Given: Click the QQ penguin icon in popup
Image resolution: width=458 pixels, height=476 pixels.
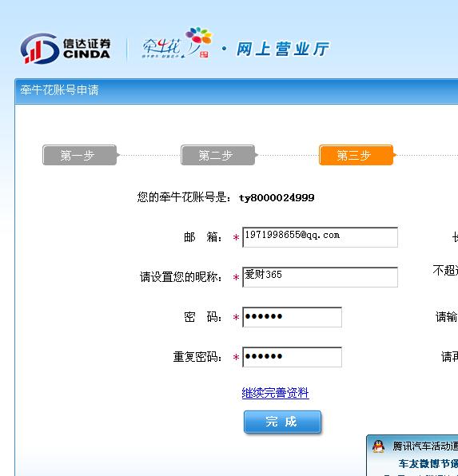Looking at the screenshot, I should point(378,446).
